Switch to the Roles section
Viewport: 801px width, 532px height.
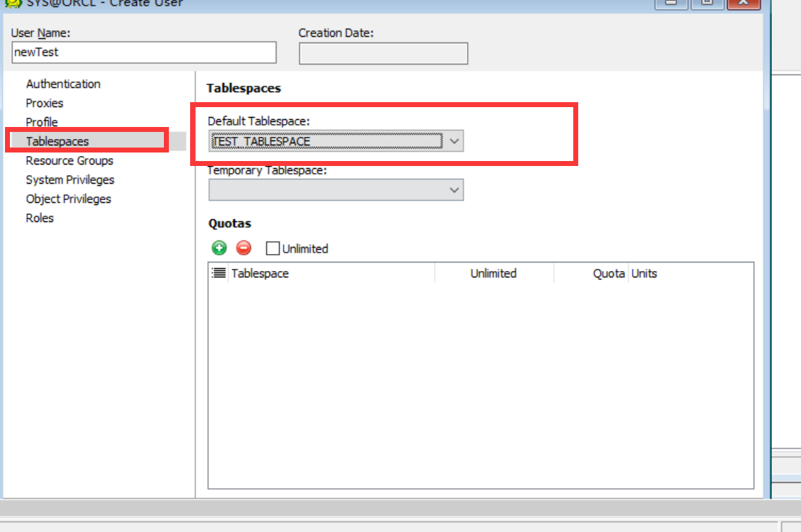(40, 218)
